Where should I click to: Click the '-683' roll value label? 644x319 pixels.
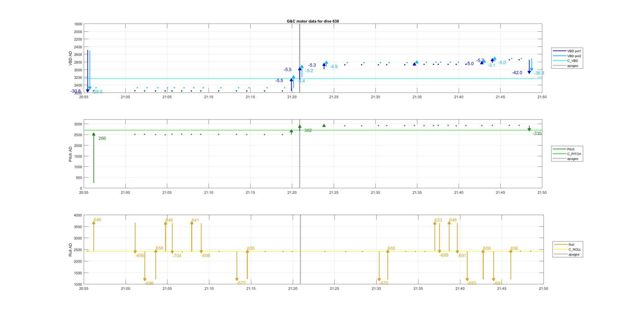point(471,283)
